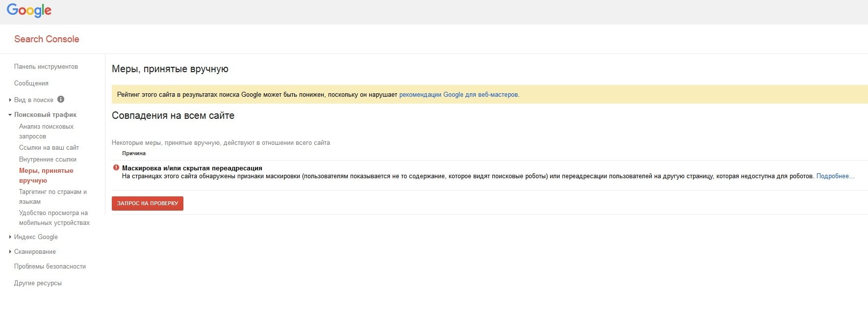
Task: Go to Ссылки на ваш сайт
Action: (49, 147)
